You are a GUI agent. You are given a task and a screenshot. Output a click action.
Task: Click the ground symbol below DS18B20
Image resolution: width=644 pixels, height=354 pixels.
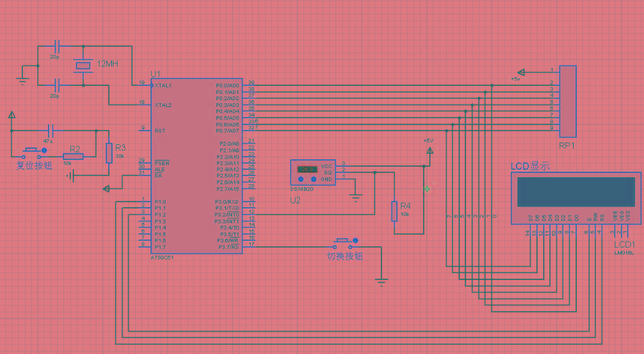point(356,198)
